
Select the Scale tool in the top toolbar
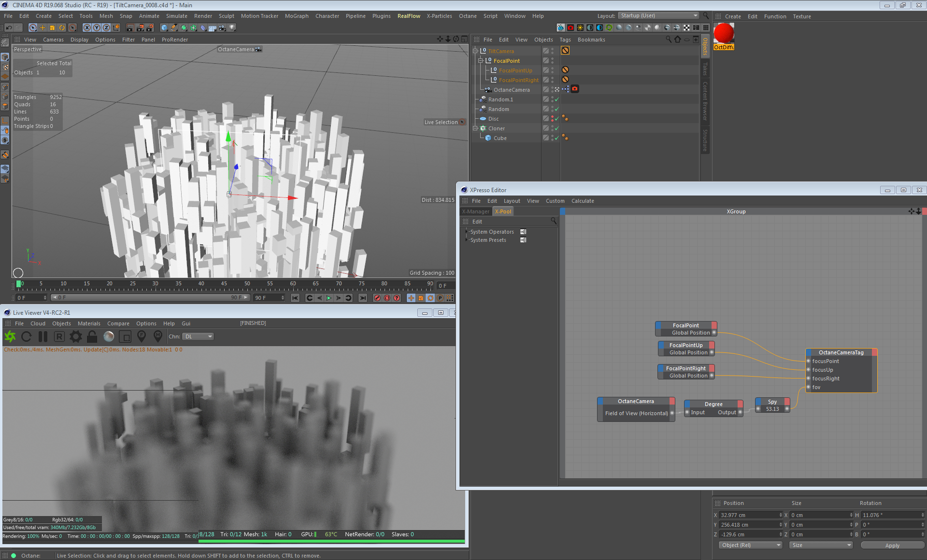[52, 28]
